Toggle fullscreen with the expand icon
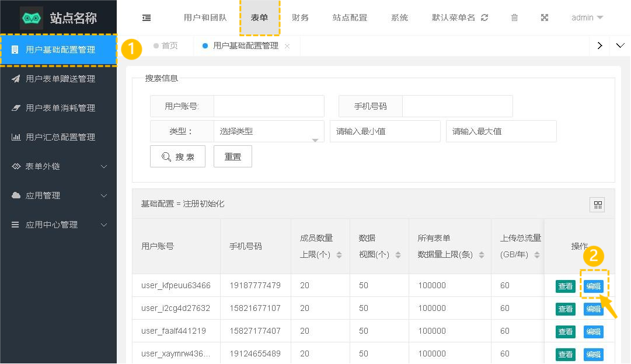Screen dimensions: 631x364 click(545, 17)
